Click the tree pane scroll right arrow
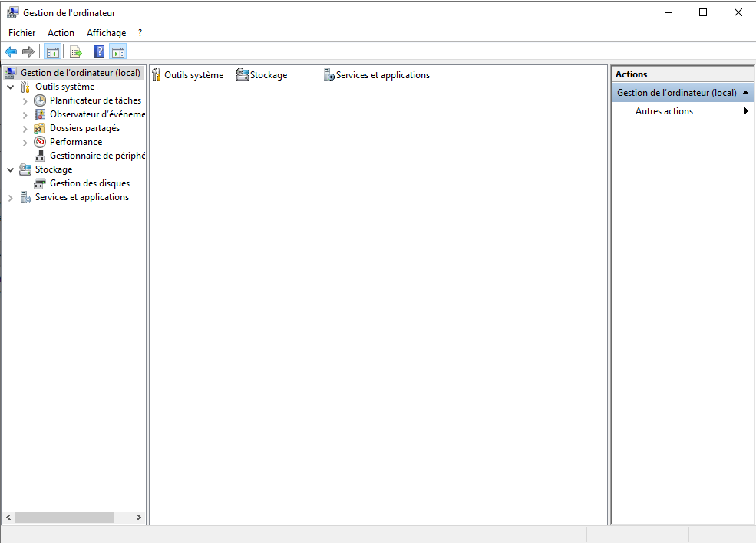 pos(139,517)
